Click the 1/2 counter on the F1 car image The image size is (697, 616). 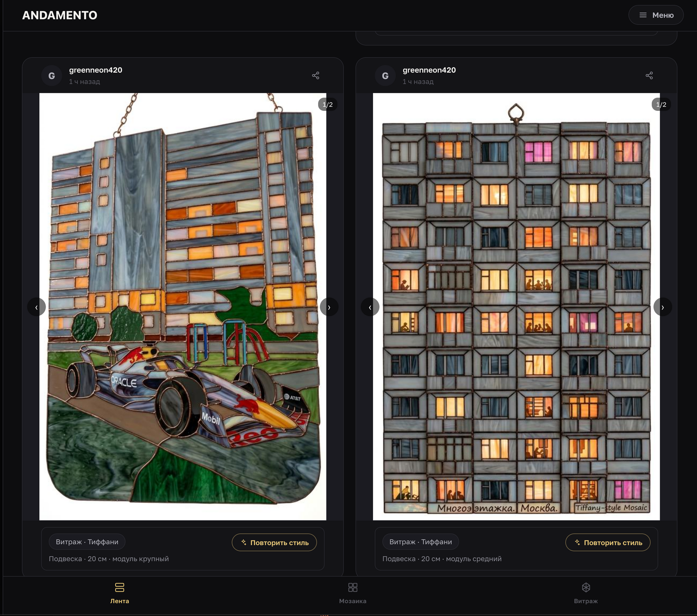click(x=328, y=105)
